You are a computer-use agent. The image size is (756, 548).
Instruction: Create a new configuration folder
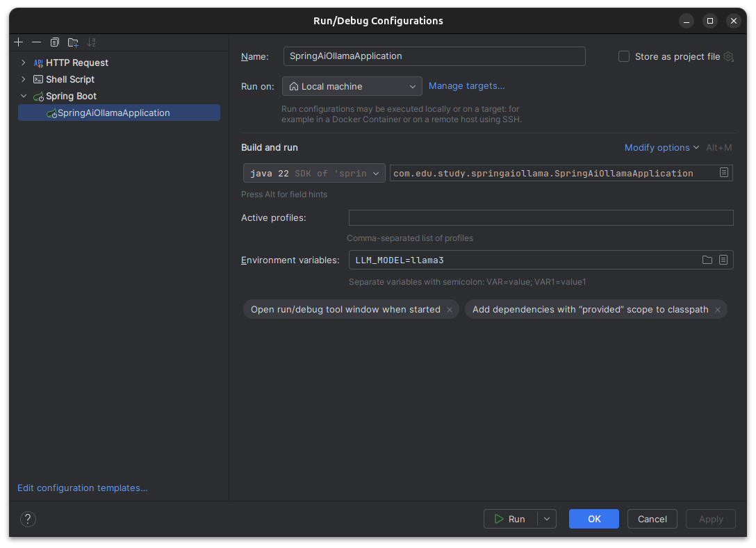pos(73,42)
